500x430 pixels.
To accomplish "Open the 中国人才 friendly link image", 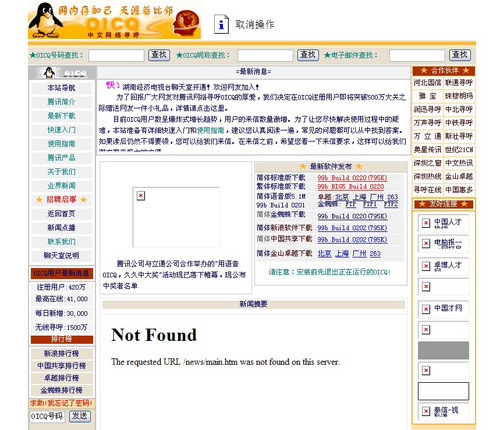I will 443,223.
